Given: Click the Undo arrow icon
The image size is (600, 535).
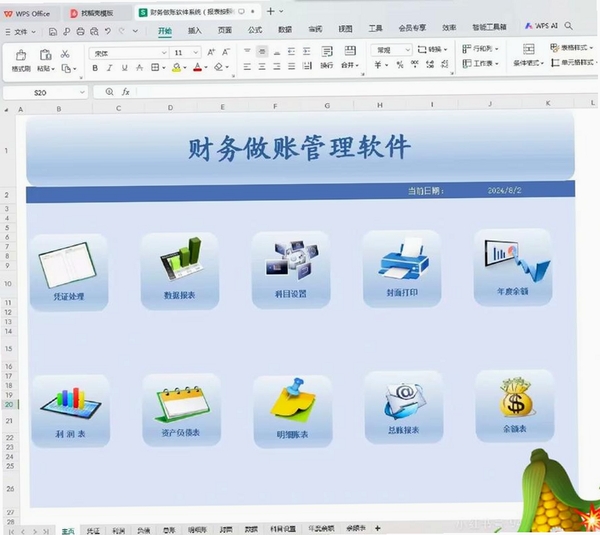Looking at the screenshot, I should point(108,31).
